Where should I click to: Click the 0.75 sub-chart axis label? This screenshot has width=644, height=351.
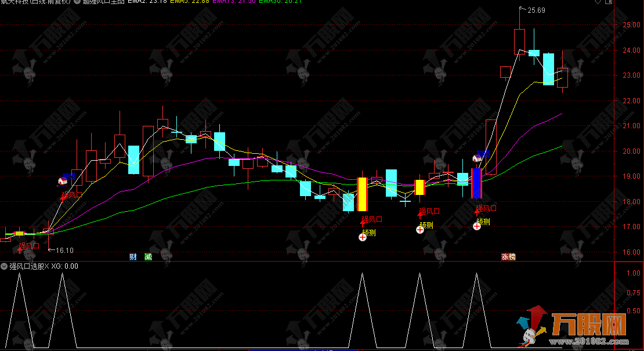click(634, 293)
